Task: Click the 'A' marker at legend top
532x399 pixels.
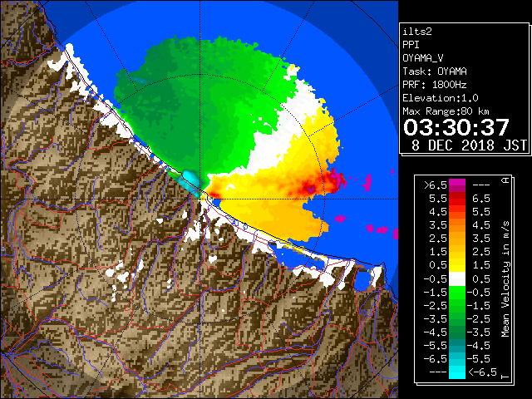Action: pos(505,180)
